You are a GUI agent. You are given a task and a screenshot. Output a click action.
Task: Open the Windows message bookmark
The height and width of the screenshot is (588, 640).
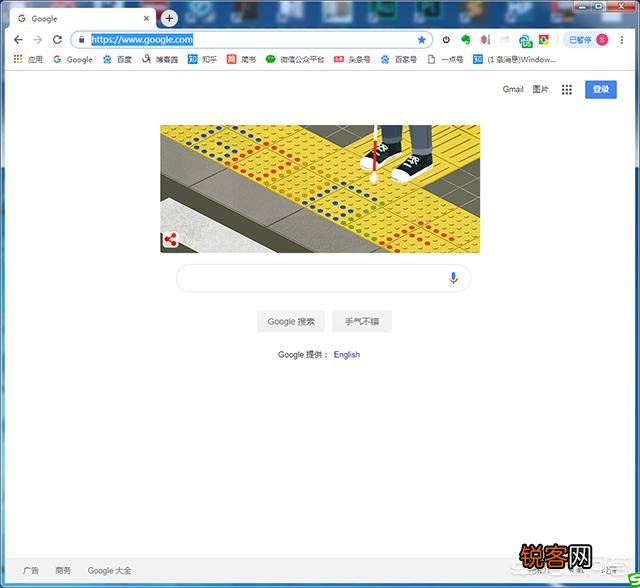[514, 59]
